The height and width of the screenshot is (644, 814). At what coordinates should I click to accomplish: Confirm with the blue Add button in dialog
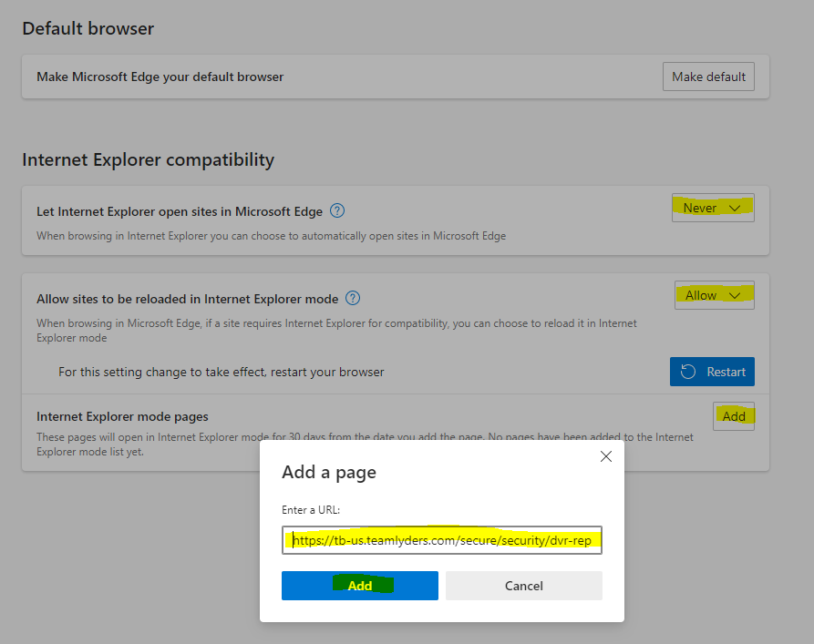pos(360,586)
